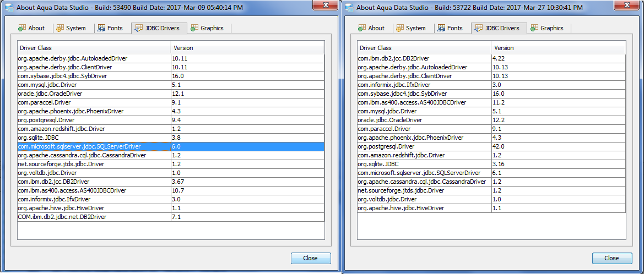Screen dimensions: 644x274
Task: Open the Fonts tab in Build 53490 window
Action: pos(110,28)
